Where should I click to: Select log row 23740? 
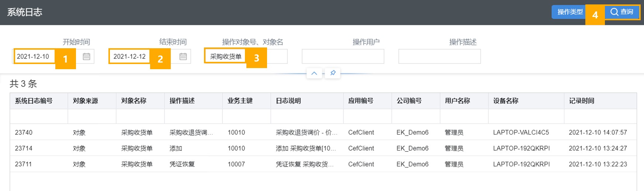(x=323, y=132)
